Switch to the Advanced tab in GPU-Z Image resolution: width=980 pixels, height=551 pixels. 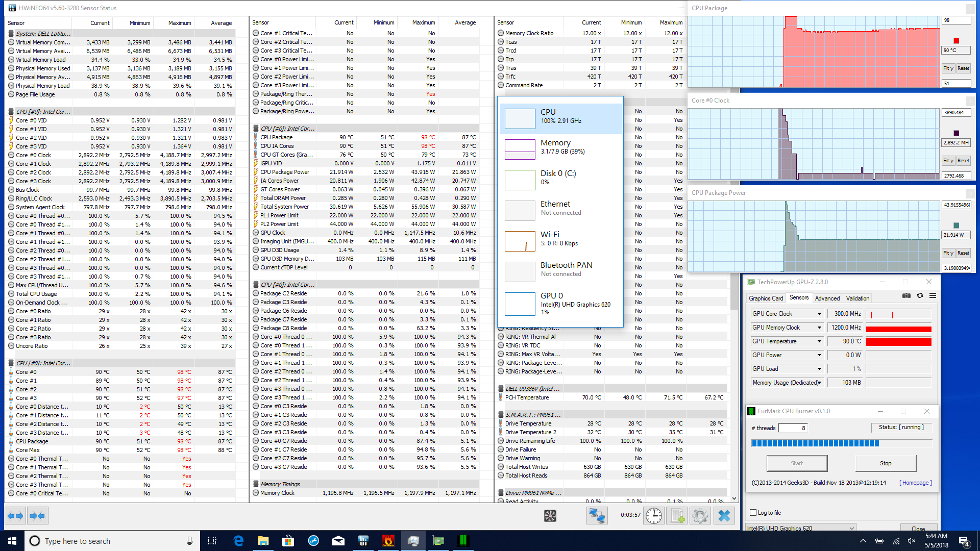(827, 298)
